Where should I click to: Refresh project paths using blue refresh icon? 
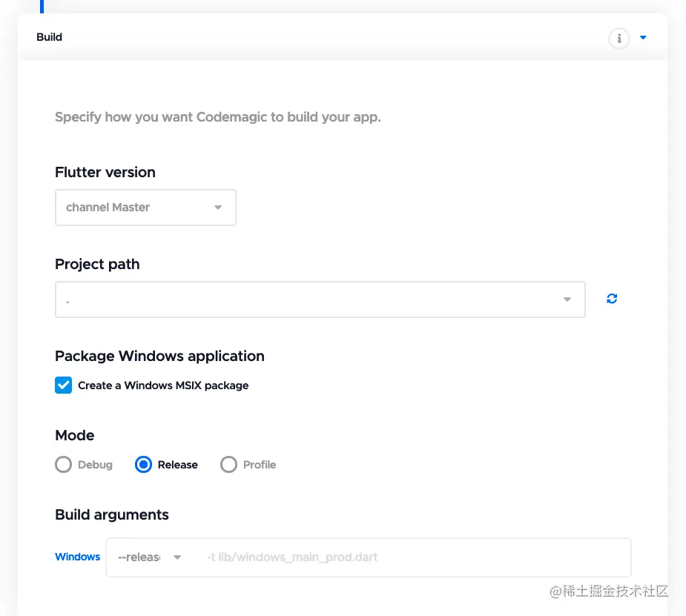click(612, 299)
